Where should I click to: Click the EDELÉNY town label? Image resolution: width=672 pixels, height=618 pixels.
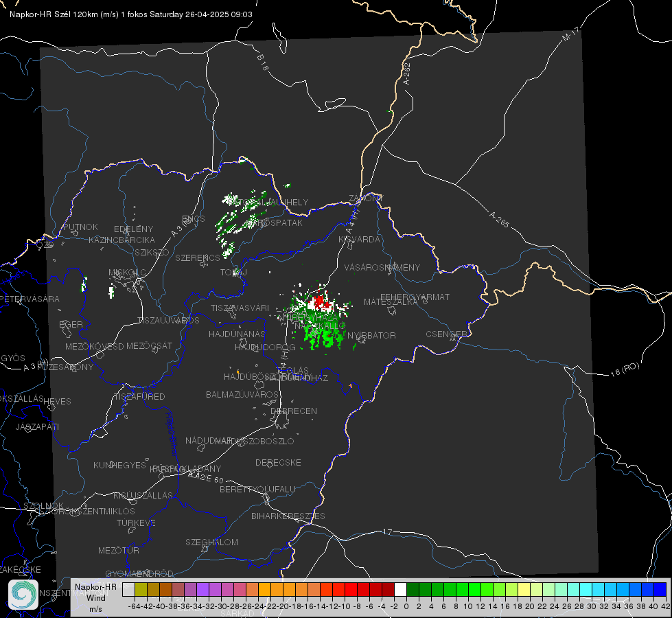(x=133, y=229)
